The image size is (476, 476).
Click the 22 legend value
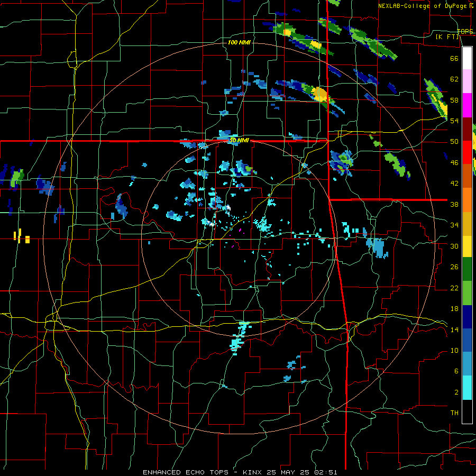tap(454, 288)
